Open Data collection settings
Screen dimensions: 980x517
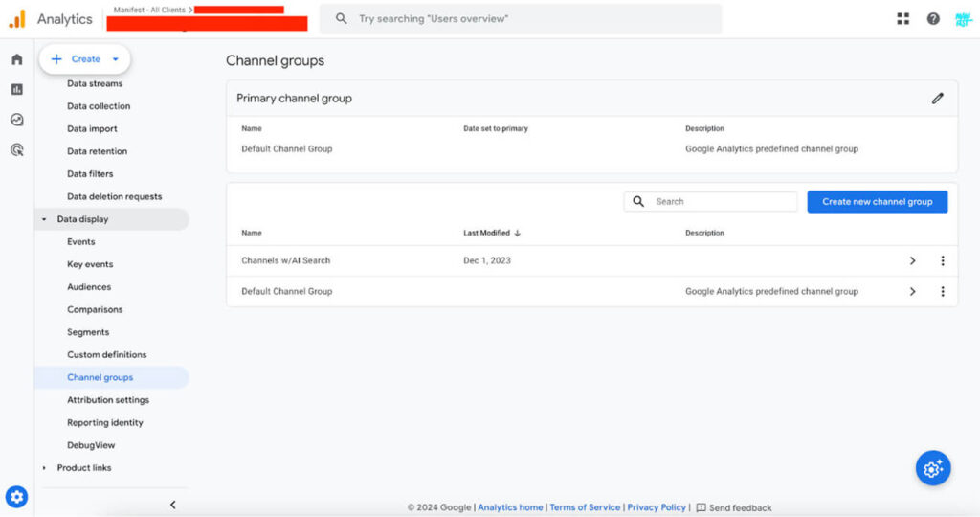(99, 106)
